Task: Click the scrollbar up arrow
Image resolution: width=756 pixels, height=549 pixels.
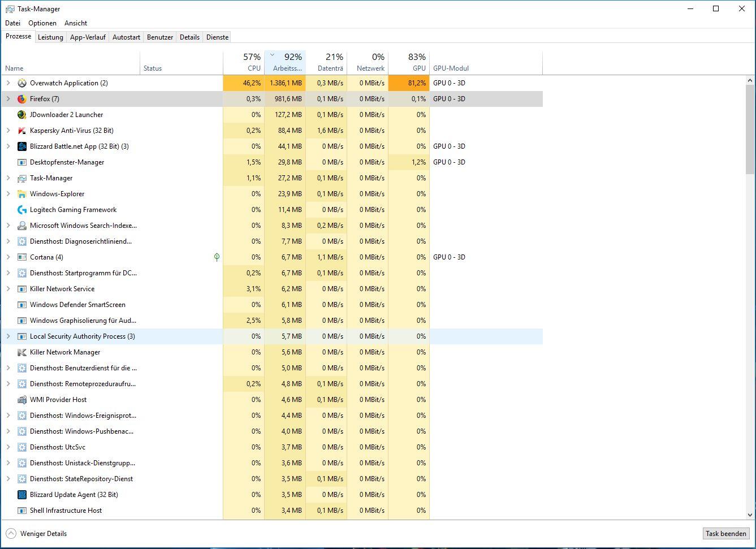Action: [750, 81]
